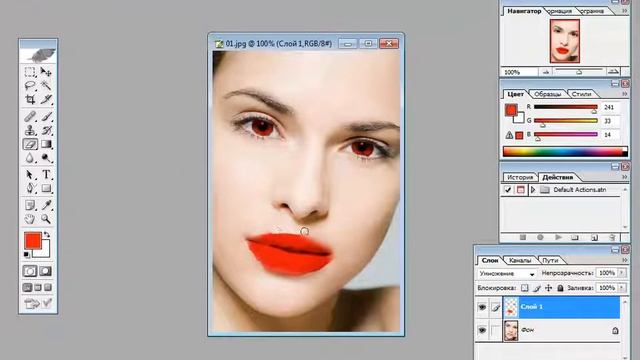Screen dimensions: 640x360
Task: Select the Path Selection tool
Action: click(x=30, y=175)
